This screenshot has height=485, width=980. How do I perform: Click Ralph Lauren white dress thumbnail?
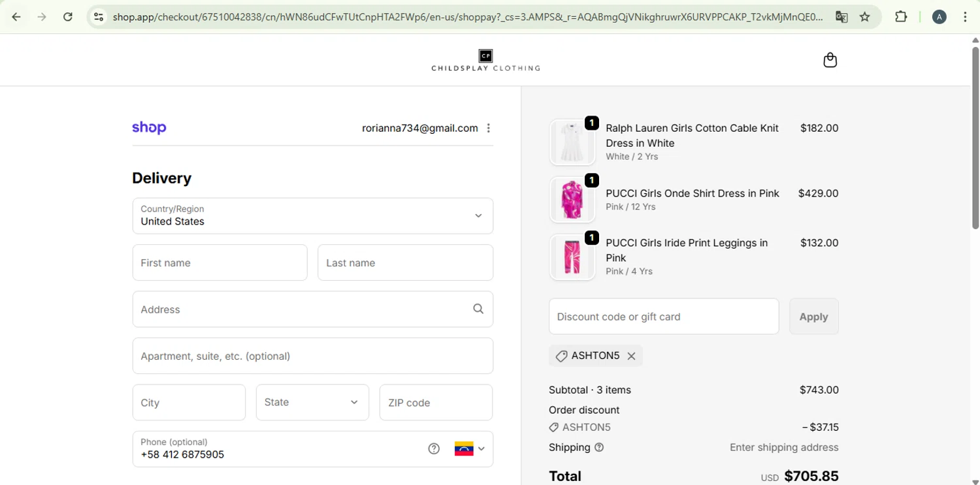point(572,142)
